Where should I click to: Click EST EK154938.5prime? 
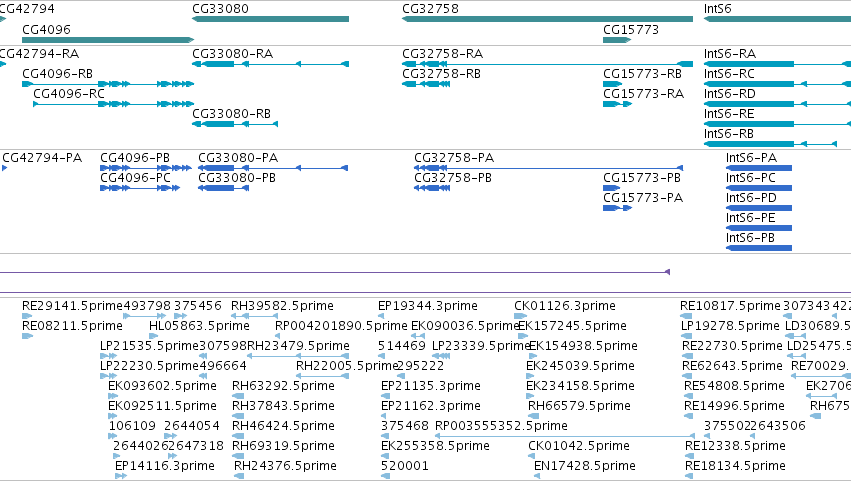(583, 346)
